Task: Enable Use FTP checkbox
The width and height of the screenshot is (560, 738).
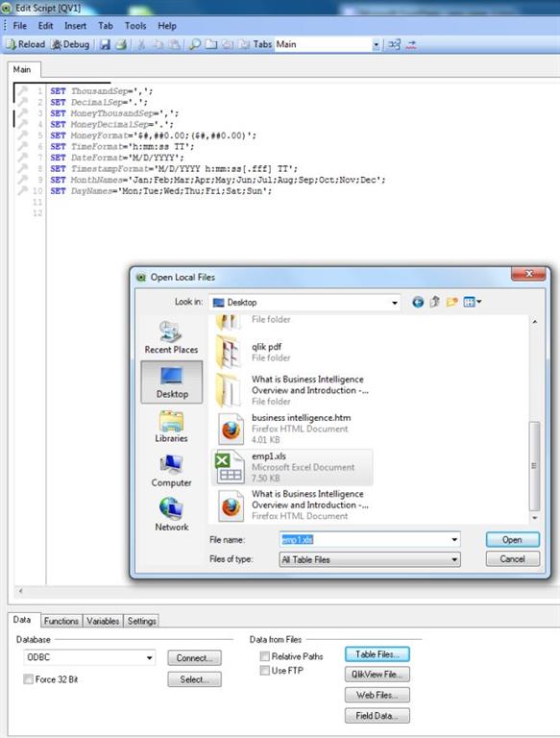Action: point(265,670)
